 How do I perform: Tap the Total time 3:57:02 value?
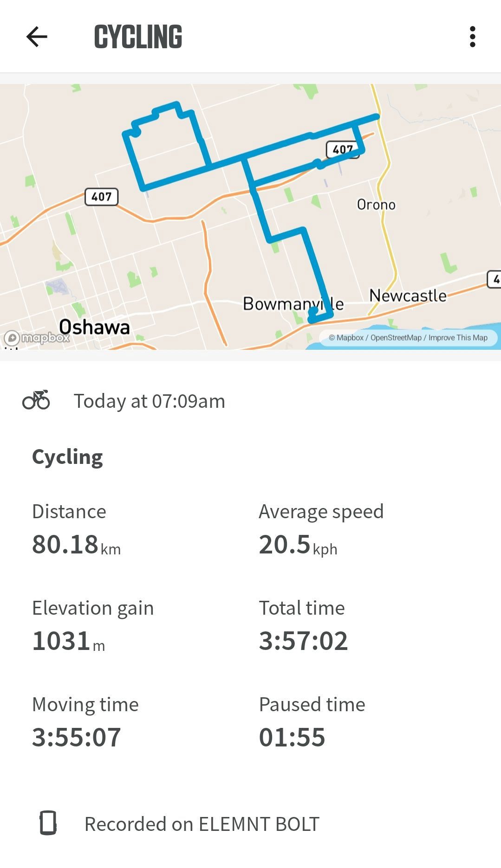click(x=303, y=641)
